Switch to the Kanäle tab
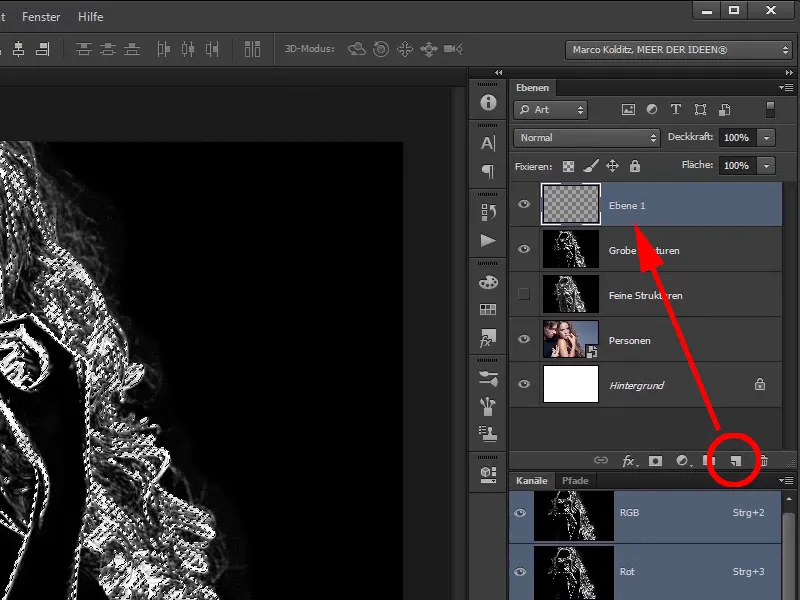800x600 pixels. coord(531,481)
